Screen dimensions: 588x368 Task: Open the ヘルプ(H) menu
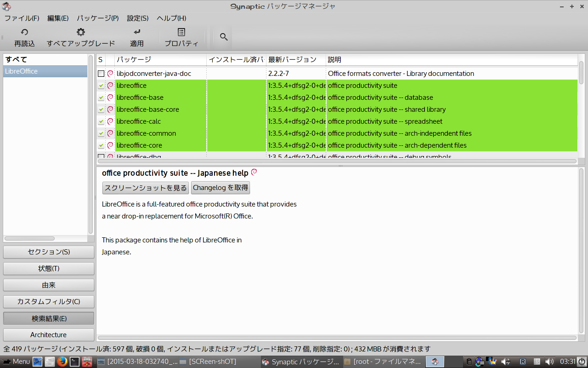(x=171, y=18)
